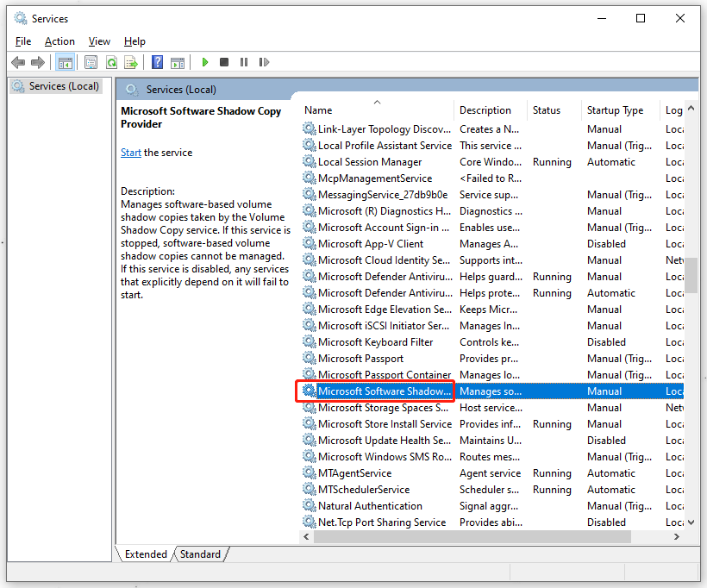The image size is (707, 588).
Task: Click Running status of Local Session Manager
Action: coord(552,161)
